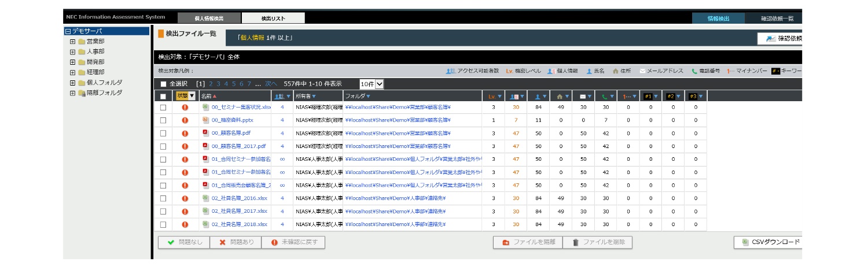
Task: Check the box for 00_機密資料.pptx
Action: (163, 120)
